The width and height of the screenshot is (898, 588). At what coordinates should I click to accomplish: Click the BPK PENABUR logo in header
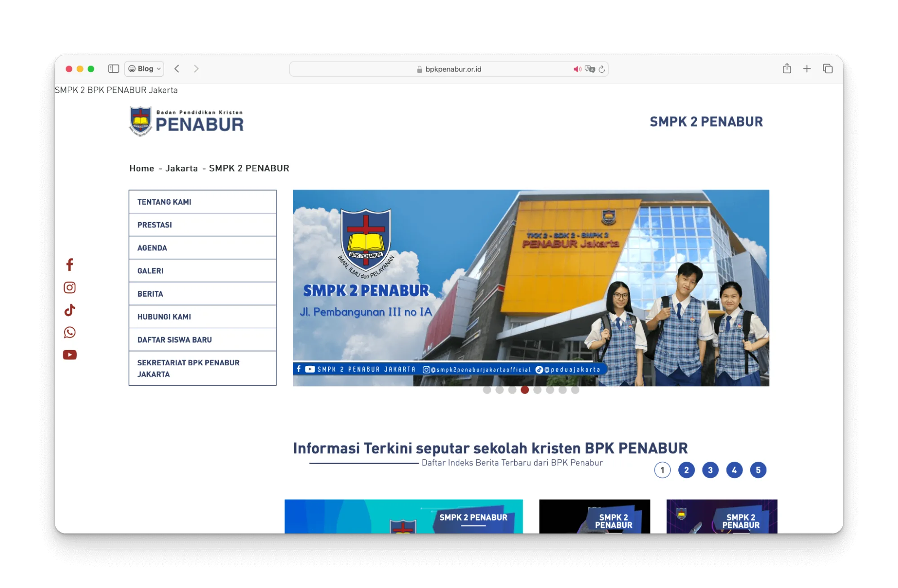click(x=186, y=121)
